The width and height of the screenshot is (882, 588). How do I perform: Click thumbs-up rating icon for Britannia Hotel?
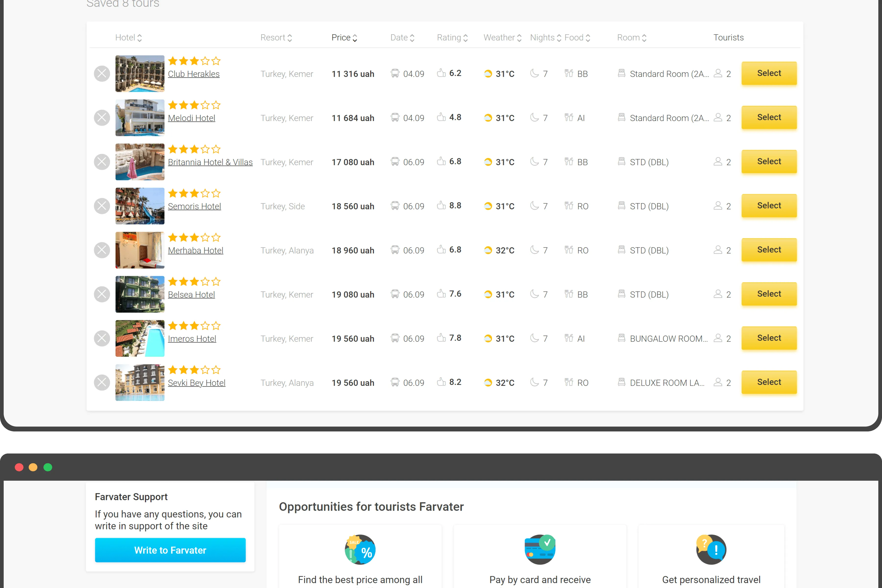(441, 161)
